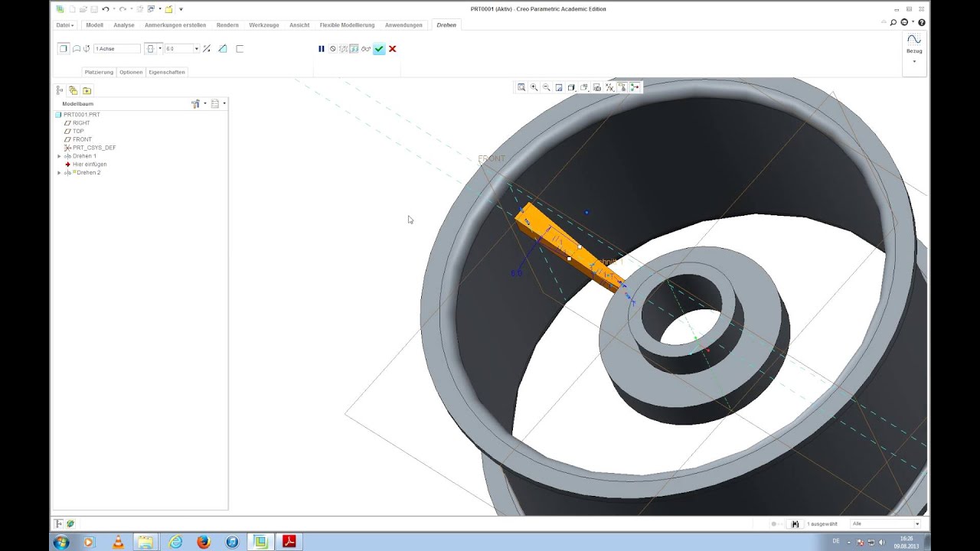The width and height of the screenshot is (980, 551).
Task: Open the Datei menu
Action: click(x=65, y=25)
